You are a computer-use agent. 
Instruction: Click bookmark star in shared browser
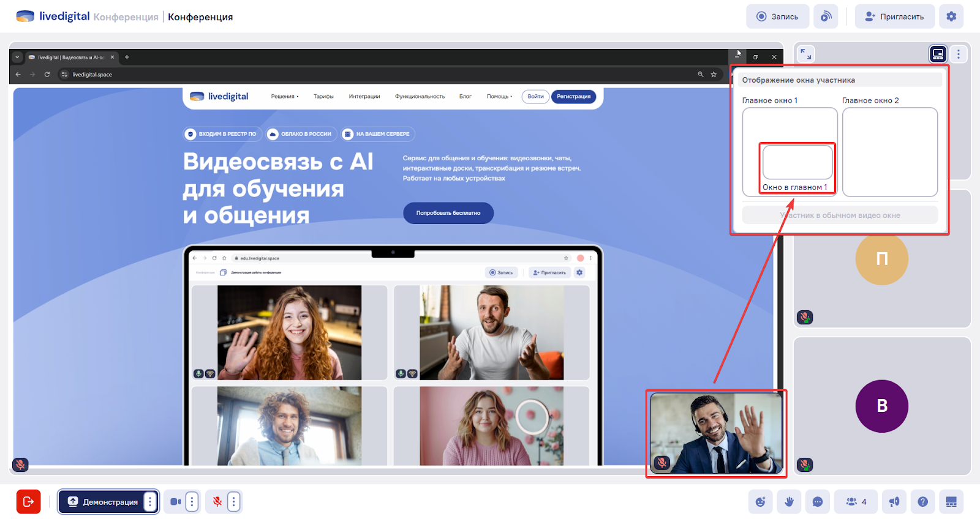(x=714, y=75)
